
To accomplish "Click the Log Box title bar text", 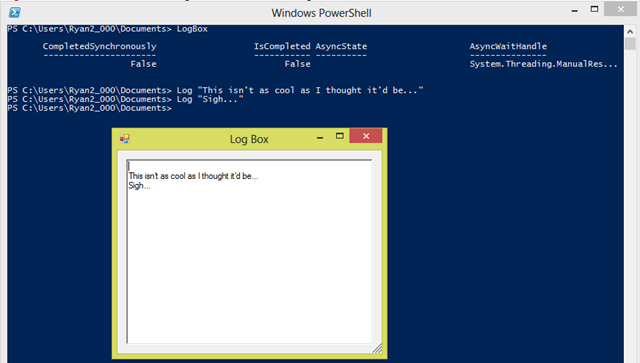I will 249,139.
